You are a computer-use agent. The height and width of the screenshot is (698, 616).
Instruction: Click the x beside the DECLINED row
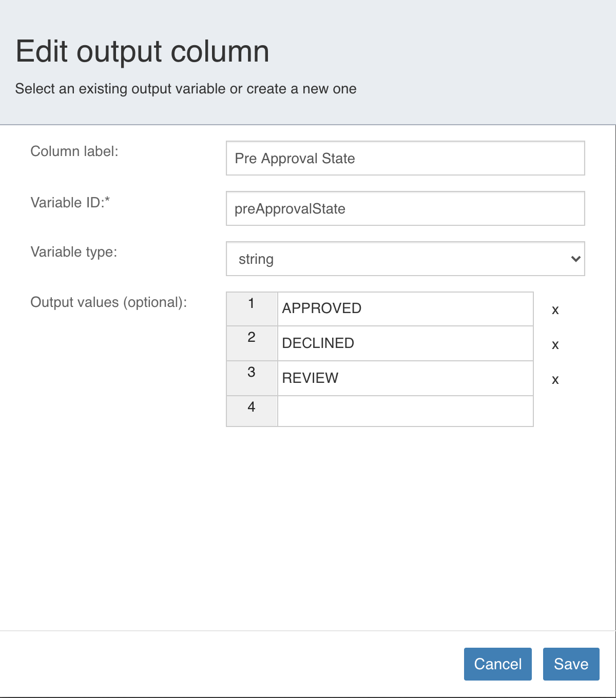point(555,345)
